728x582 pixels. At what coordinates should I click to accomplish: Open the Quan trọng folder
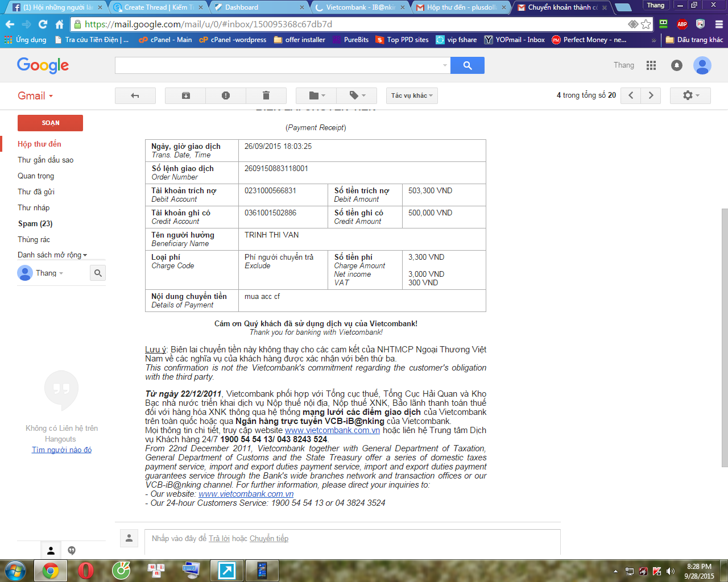[x=36, y=176]
